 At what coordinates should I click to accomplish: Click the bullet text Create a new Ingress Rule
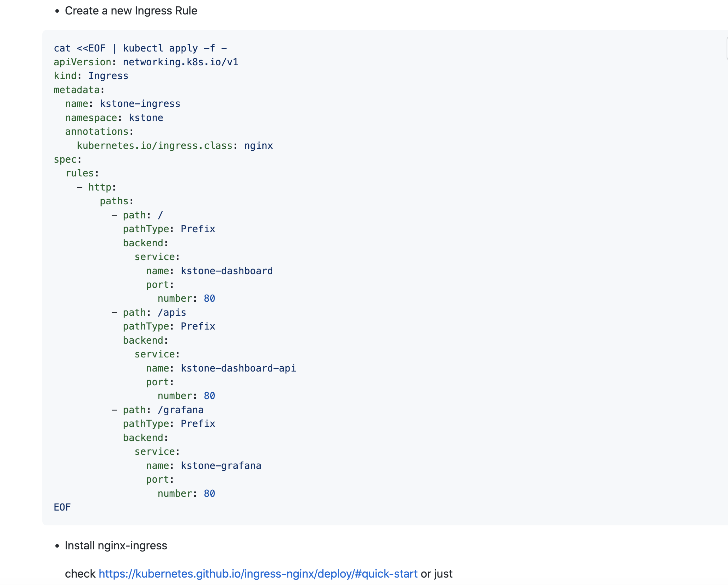click(131, 11)
